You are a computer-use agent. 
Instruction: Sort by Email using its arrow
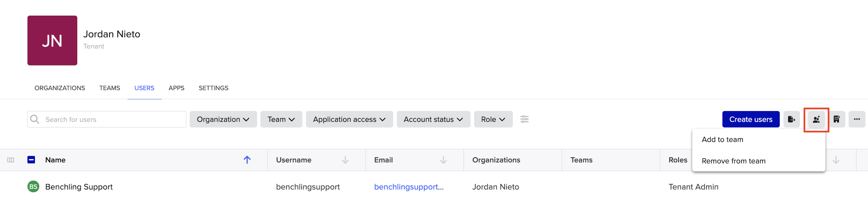[443, 160]
